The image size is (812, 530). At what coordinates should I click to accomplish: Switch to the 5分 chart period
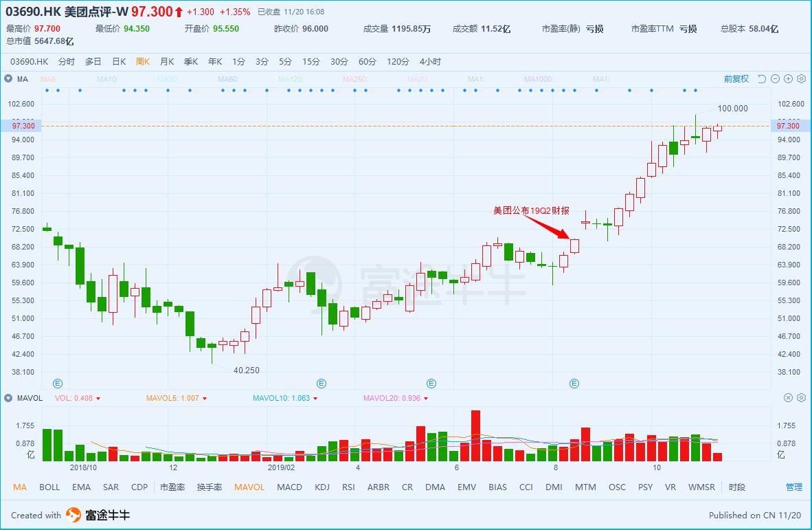285,62
